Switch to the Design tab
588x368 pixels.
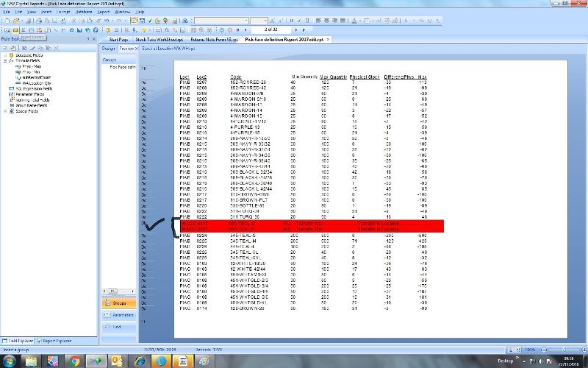point(109,48)
